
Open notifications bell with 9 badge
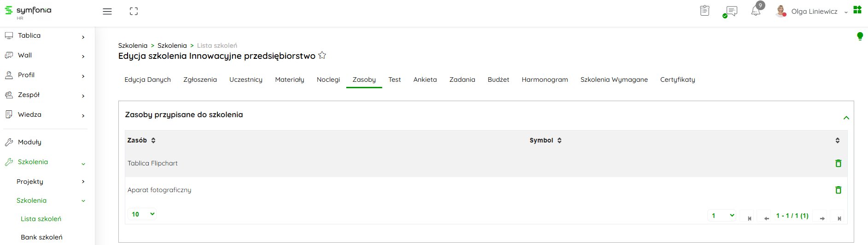tap(756, 11)
